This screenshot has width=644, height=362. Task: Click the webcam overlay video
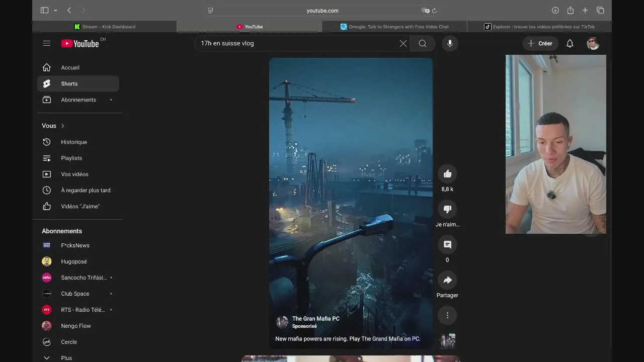click(x=556, y=144)
